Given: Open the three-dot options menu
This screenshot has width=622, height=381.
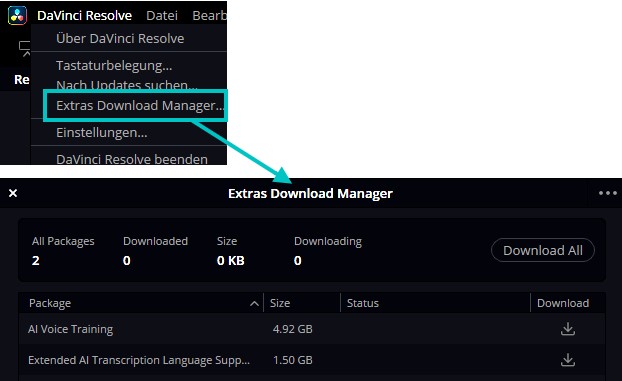Looking at the screenshot, I should (608, 193).
